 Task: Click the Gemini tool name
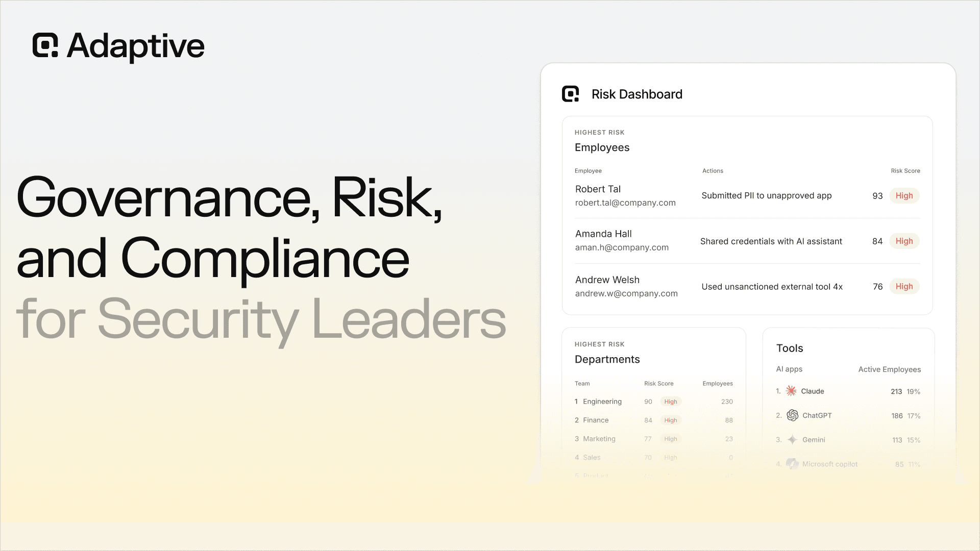pyautogui.click(x=814, y=440)
